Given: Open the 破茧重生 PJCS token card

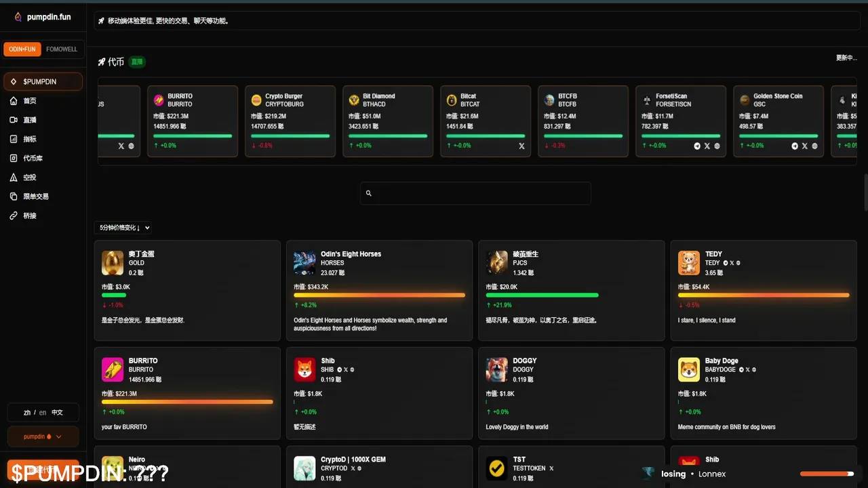Looking at the screenshot, I should click(572, 290).
